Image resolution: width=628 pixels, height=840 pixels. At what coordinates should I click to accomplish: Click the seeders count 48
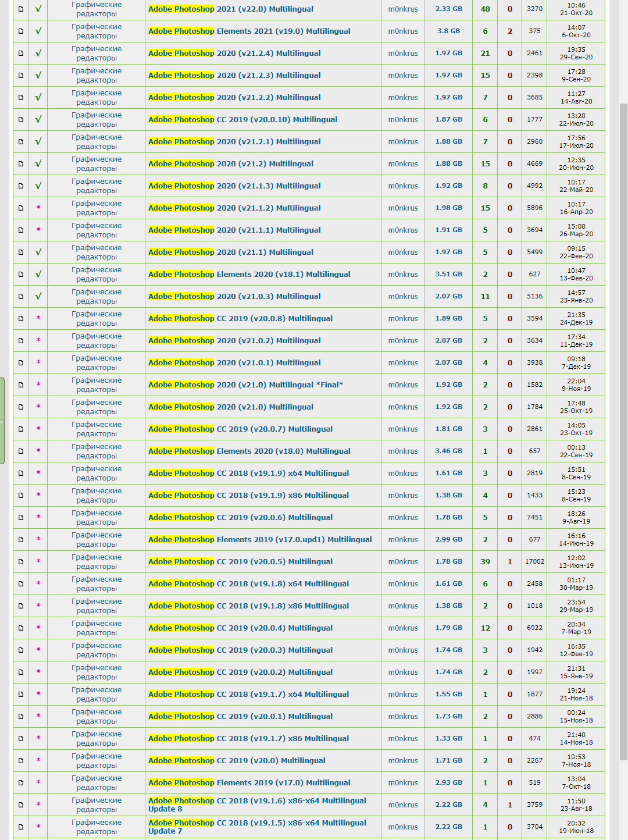point(486,9)
